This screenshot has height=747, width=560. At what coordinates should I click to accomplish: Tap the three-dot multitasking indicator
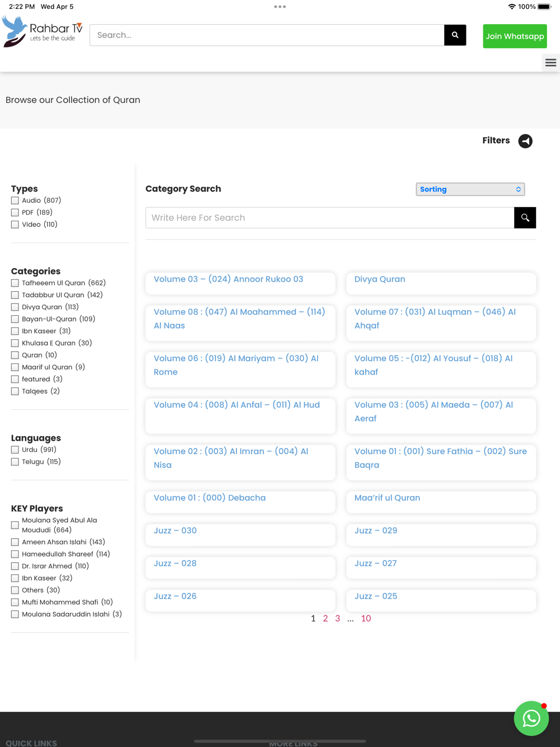(x=280, y=7)
